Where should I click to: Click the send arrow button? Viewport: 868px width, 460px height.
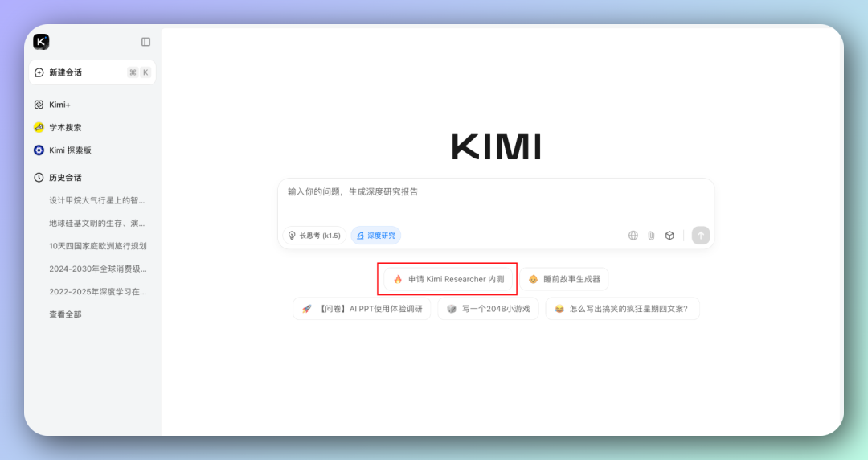point(701,236)
